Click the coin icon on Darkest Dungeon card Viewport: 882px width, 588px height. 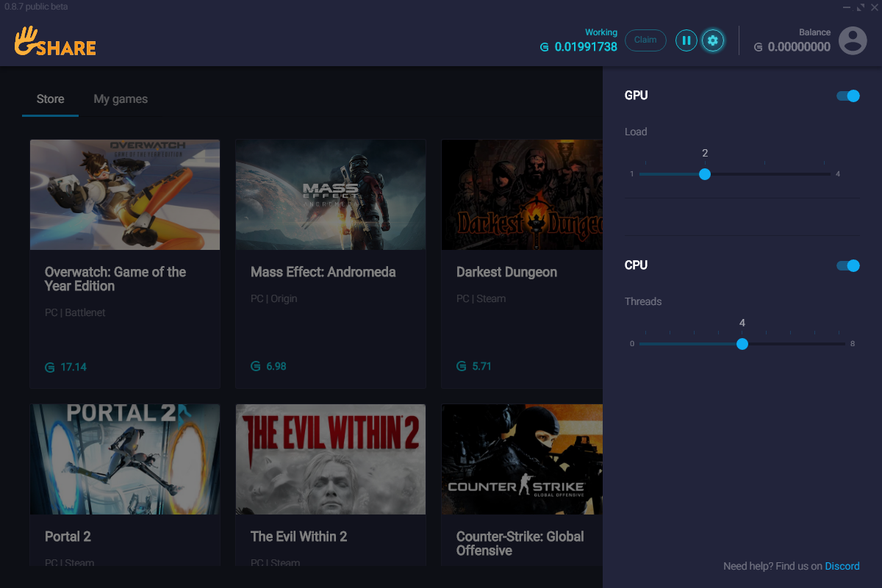click(462, 366)
